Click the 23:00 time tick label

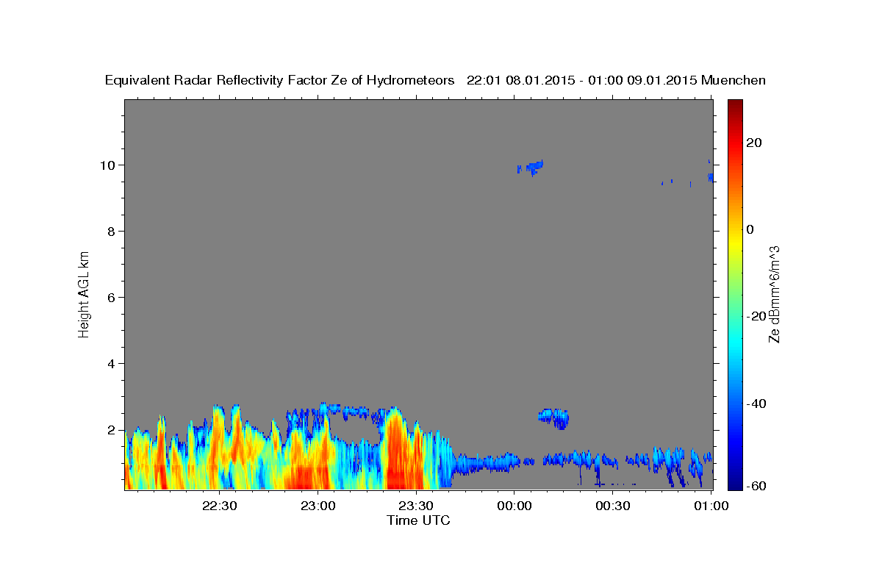[318, 506]
